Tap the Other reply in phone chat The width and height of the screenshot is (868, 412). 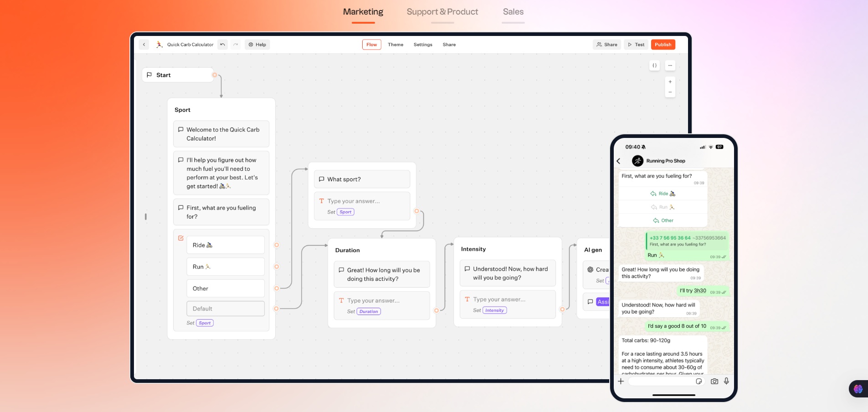[x=663, y=221]
